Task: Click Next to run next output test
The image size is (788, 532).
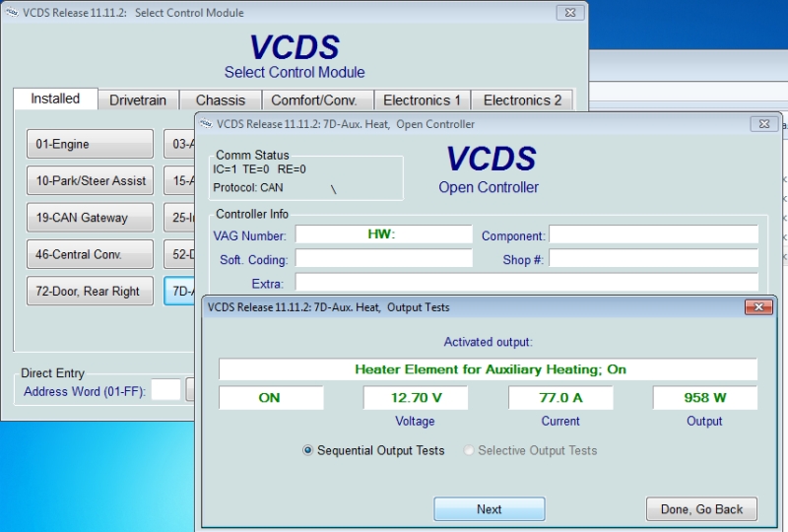Action: click(x=489, y=509)
